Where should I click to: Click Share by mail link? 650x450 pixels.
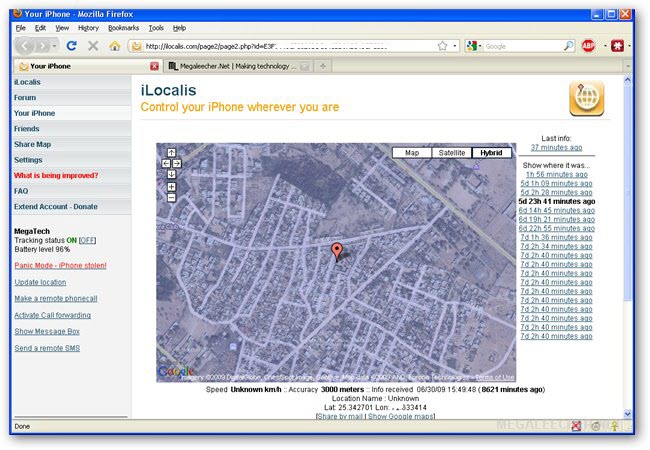tap(340, 416)
